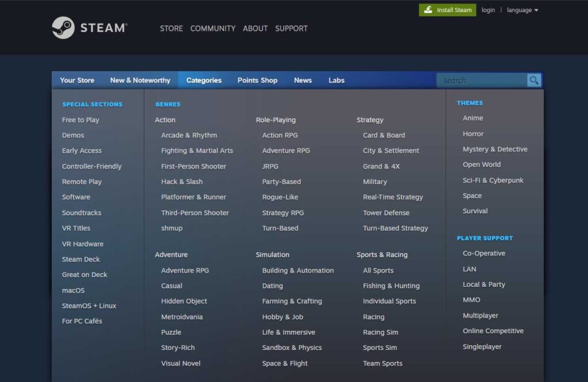This screenshot has width=588, height=382.
Task: Go to the Community section
Action: click(x=212, y=28)
